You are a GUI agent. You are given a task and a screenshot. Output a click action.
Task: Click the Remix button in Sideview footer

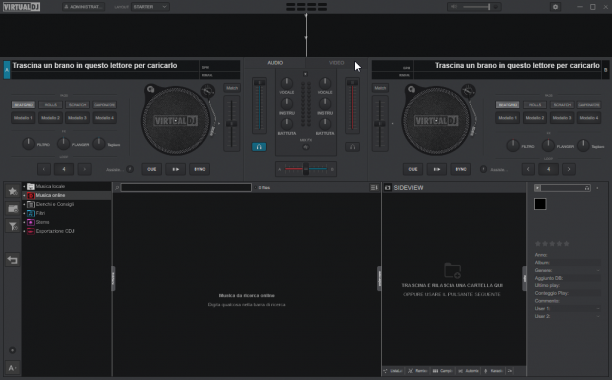click(418, 371)
